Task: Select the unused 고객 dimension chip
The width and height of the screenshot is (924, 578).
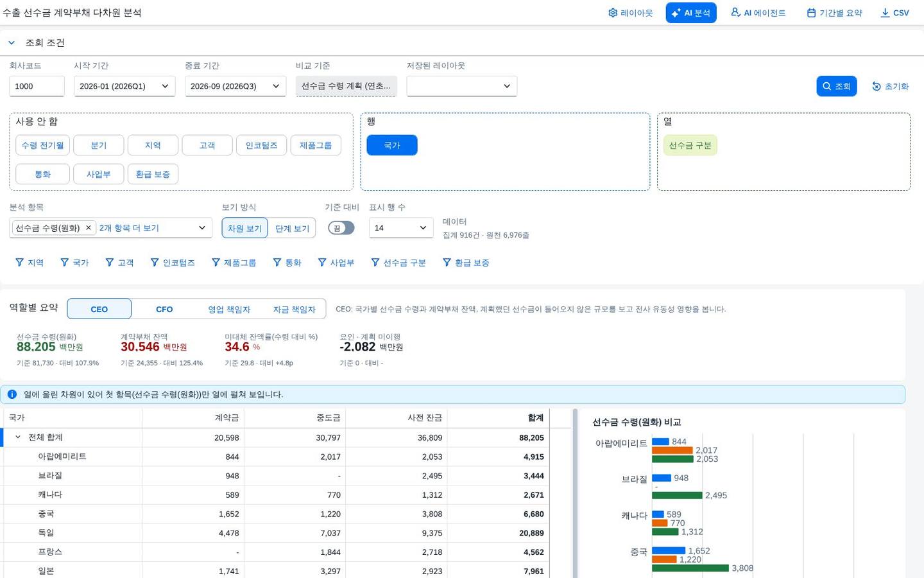Action: click(x=207, y=145)
